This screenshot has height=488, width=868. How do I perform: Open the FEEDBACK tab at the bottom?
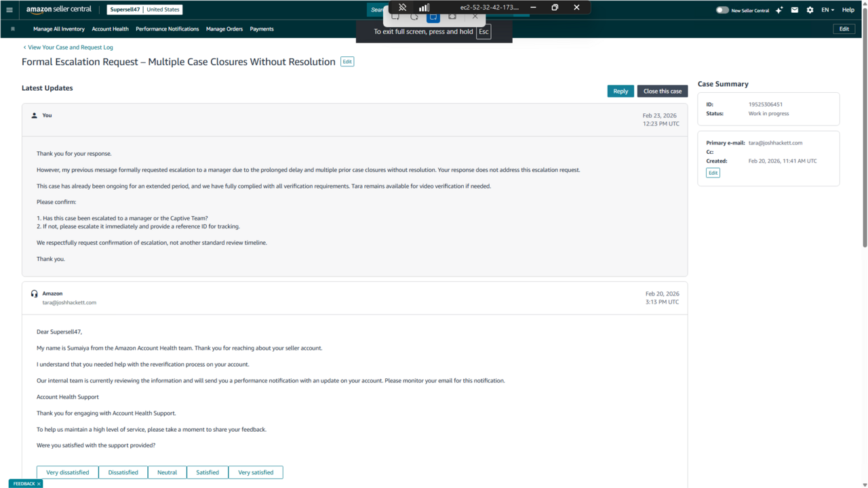[x=24, y=484]
